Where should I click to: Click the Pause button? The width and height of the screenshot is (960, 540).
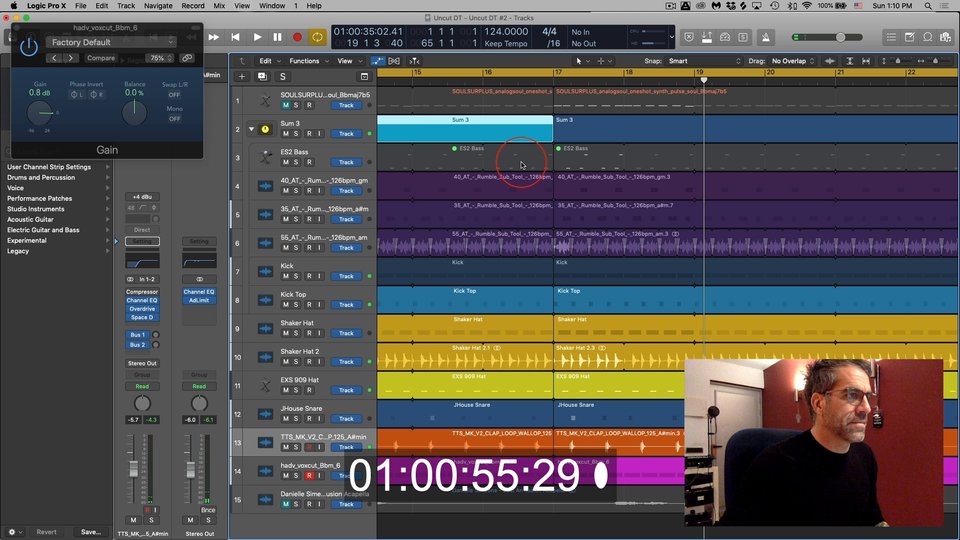click(277, 37)
